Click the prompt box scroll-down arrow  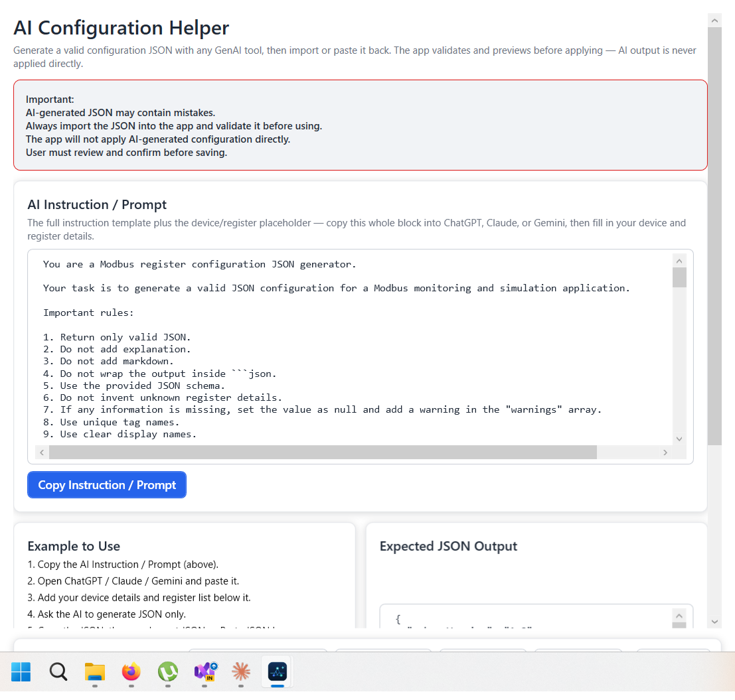tap(679, 439)
